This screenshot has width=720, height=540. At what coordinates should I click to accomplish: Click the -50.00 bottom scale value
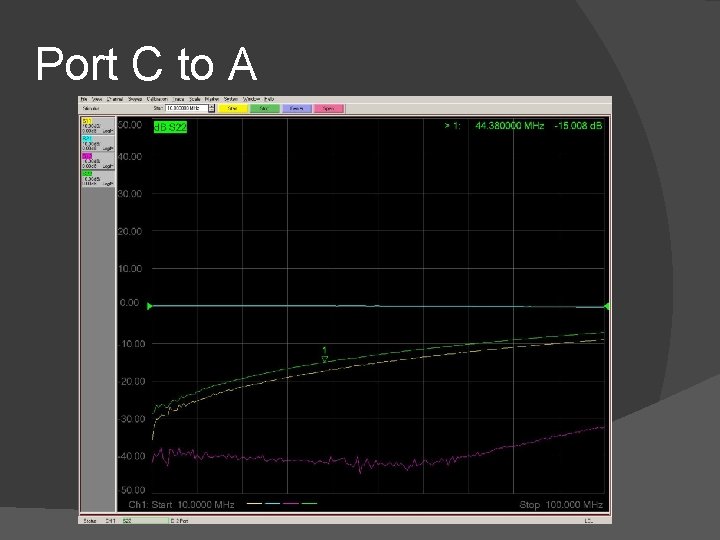(132, 490)
